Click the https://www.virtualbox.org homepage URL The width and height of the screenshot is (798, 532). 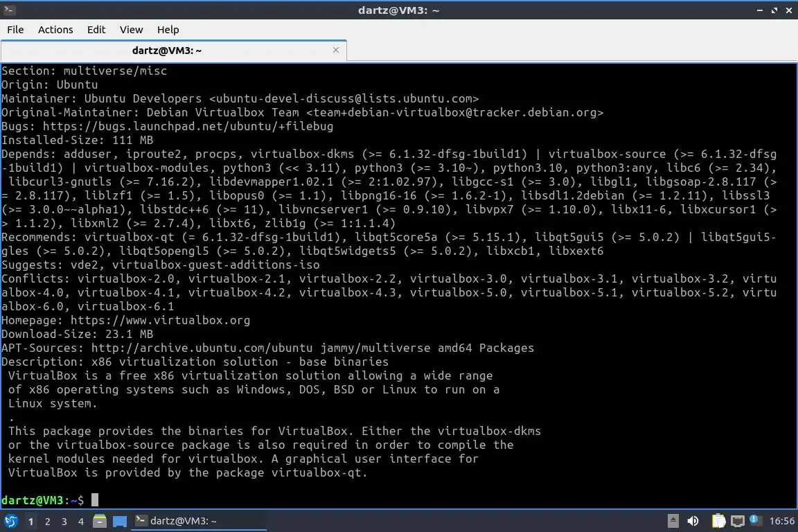pos(160,320)
